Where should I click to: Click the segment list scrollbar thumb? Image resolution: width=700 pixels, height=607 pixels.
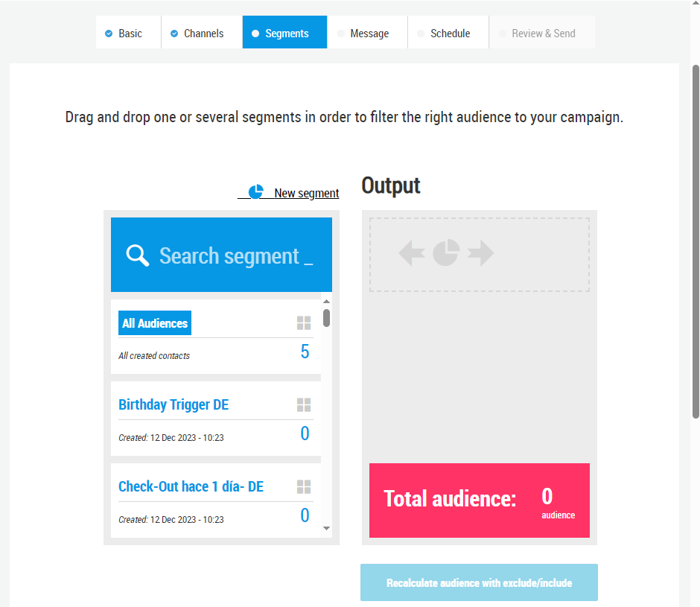pyautogui.click(x=326, y=317)
